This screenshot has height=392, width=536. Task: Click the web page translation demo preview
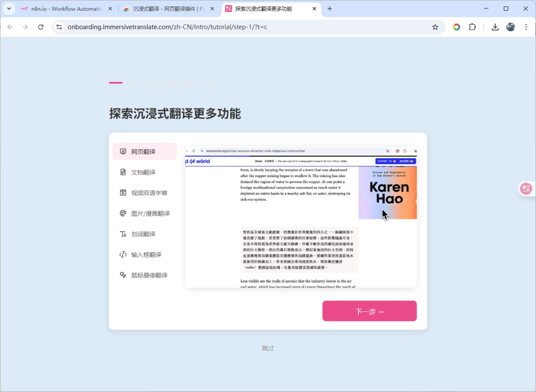tap(301, 217)
